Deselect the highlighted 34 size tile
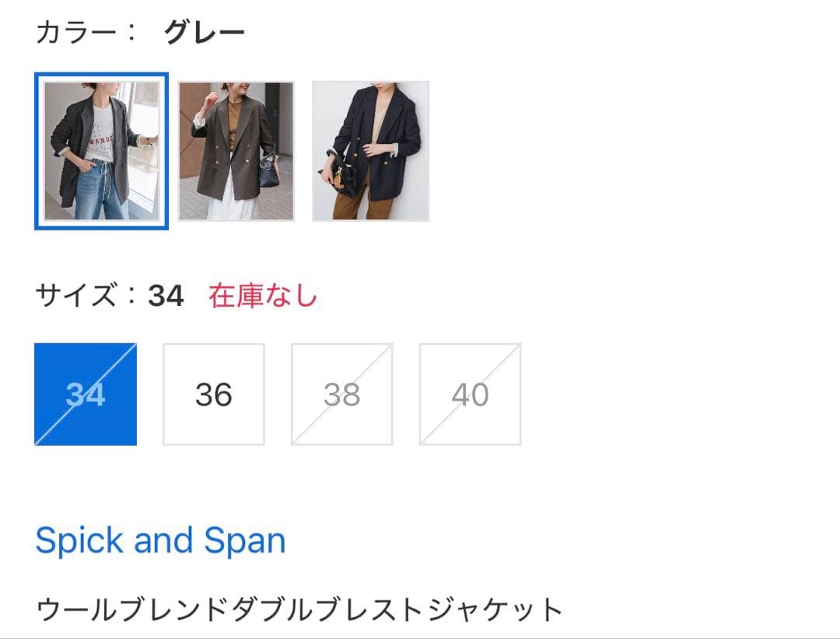This screenshot has width=840, height=639. coord(86,394)
